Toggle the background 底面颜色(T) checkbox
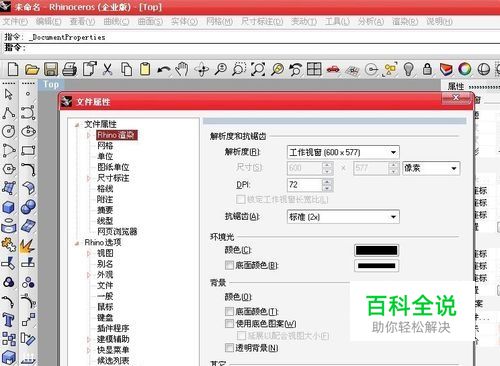 coord(229,311)
